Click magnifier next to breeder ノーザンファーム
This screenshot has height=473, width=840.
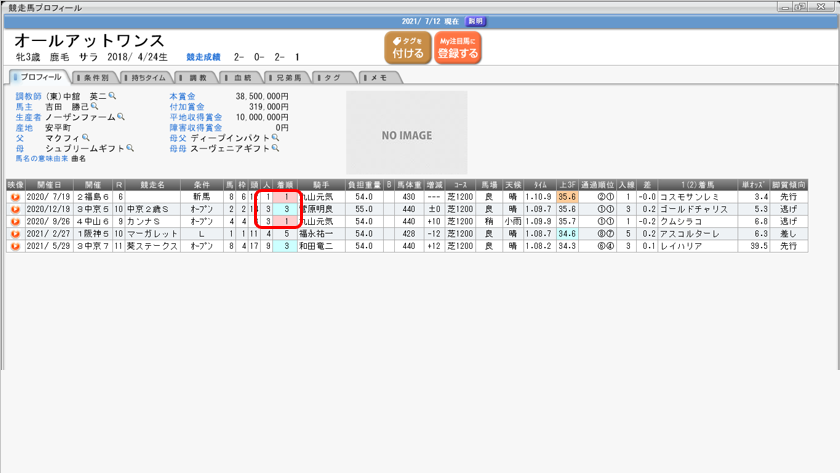click(121, 117)
